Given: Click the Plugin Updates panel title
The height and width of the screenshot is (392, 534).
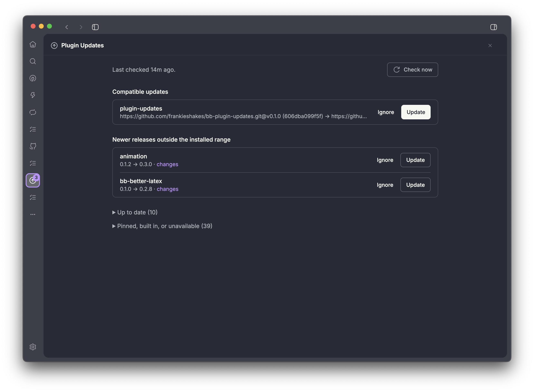Looking at the screenshot, I should click(x=83, y=46).
